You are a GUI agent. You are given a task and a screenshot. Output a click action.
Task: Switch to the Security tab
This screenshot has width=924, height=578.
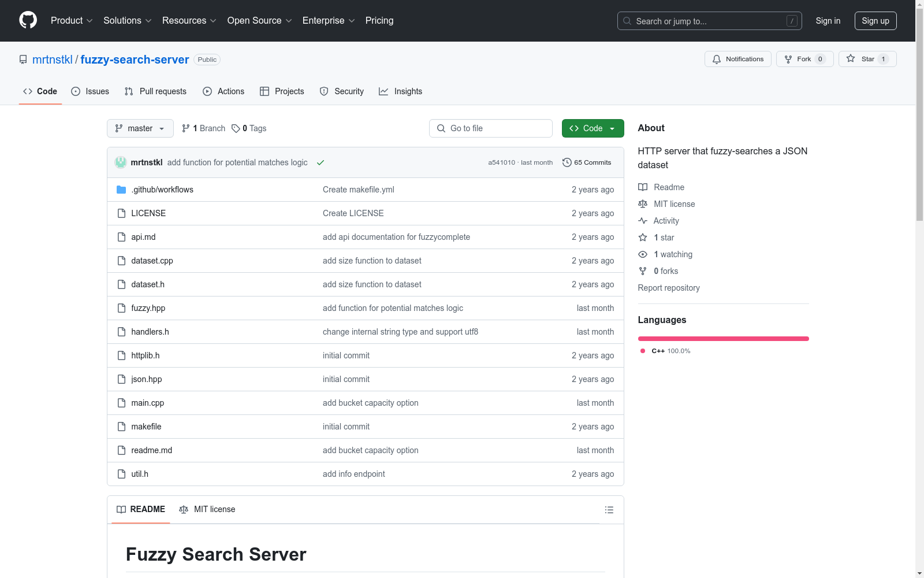(342, 91)
